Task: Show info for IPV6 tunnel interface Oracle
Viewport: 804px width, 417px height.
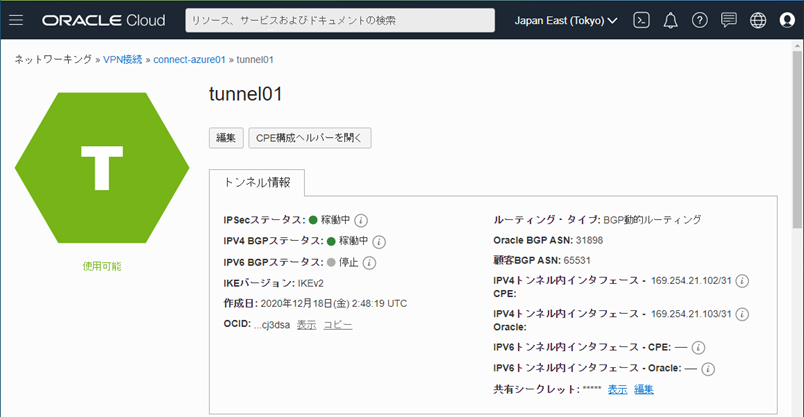Action: (x=708, y=369)
